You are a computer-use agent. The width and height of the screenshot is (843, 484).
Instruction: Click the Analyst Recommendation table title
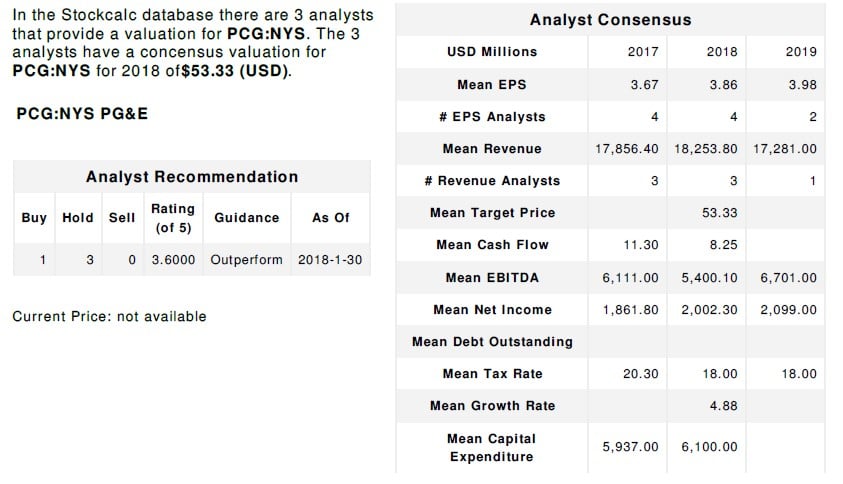192,177
